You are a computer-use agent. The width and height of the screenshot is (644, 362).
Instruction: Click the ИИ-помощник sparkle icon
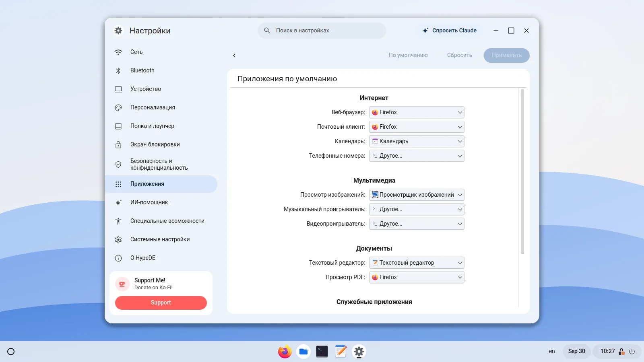pyautogui.click(x=118, y=202)
